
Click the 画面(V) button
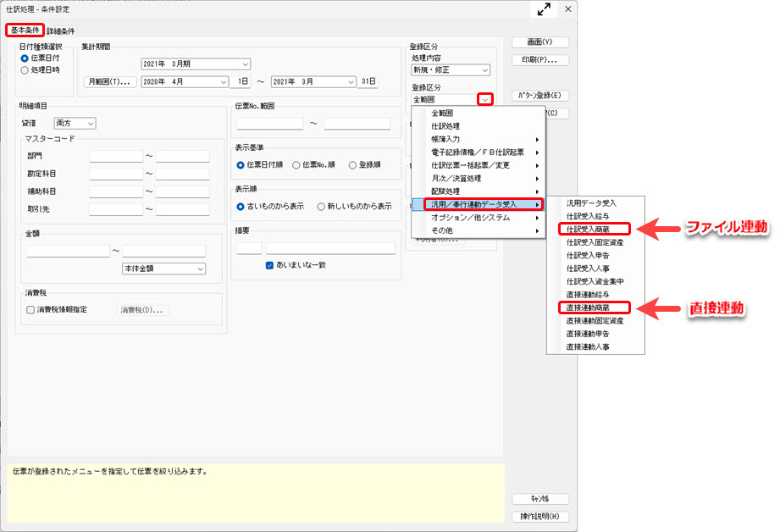539,41
